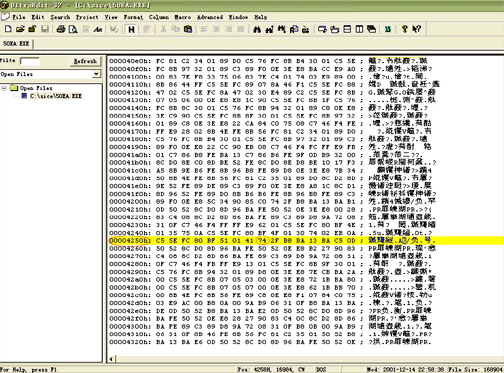Click the Aa font icon in toolbar
The image size is (504, 373).
(x=98, y=29)
